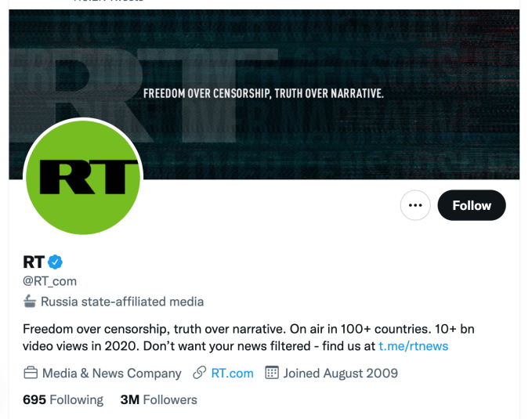532x419 pixels.
Task: Click the bio text about 100+ countries
Action: tap(235, 328)
